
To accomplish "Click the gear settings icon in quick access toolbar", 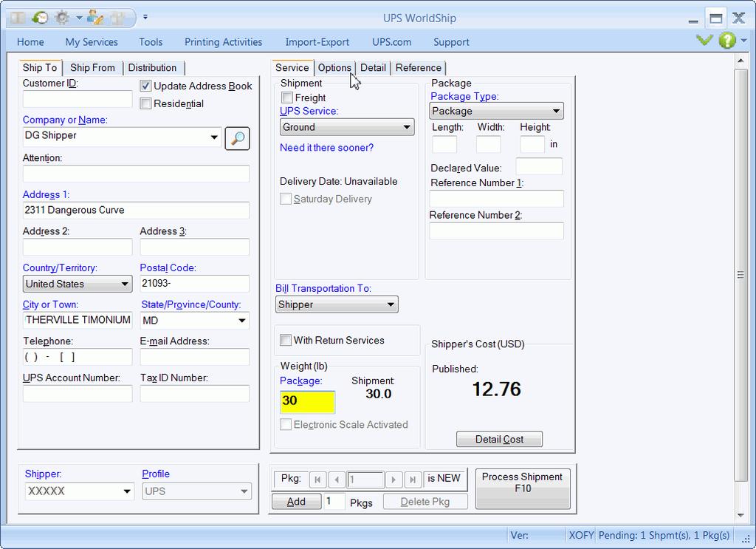I will click(62, 18).
